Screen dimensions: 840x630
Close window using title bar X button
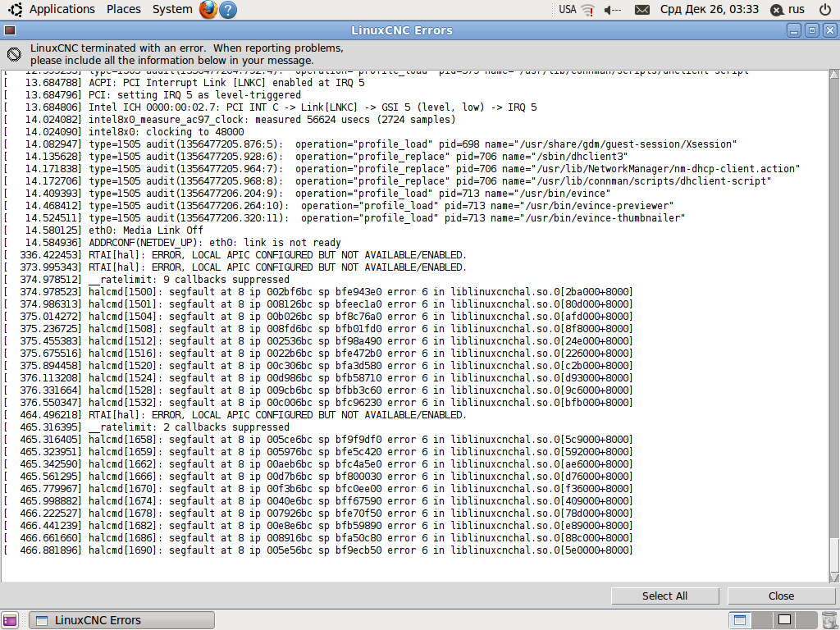coord(829,30)
